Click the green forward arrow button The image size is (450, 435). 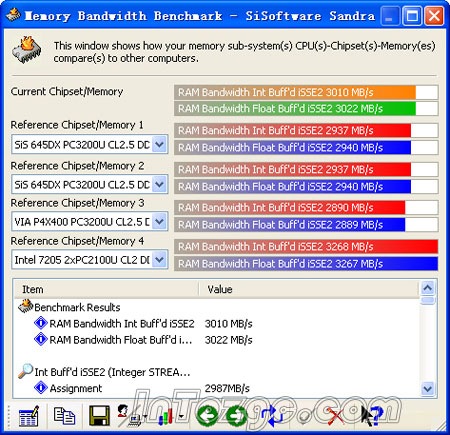(236, 416)
